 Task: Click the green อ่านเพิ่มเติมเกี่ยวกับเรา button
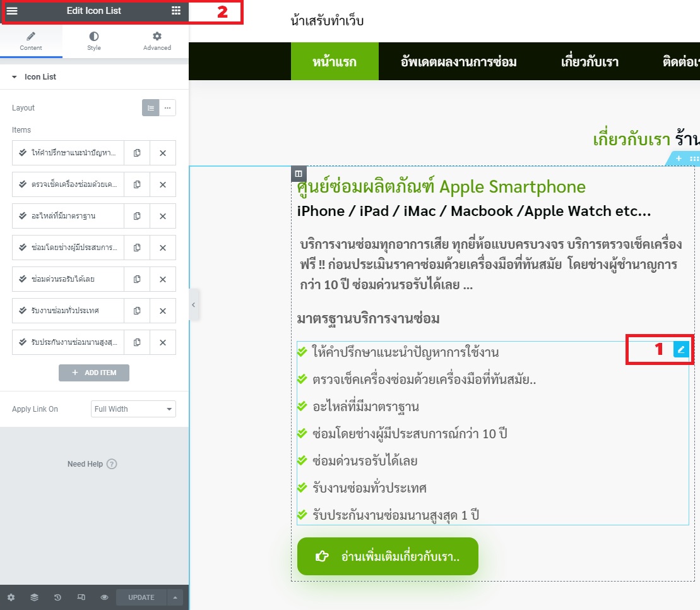pyautogui.click(x=388, y=556)
